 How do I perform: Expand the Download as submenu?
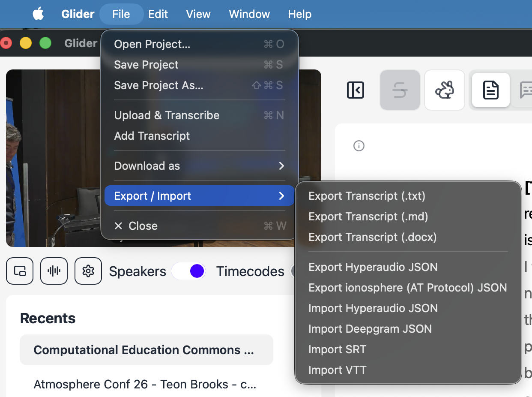tap(199, 166)
